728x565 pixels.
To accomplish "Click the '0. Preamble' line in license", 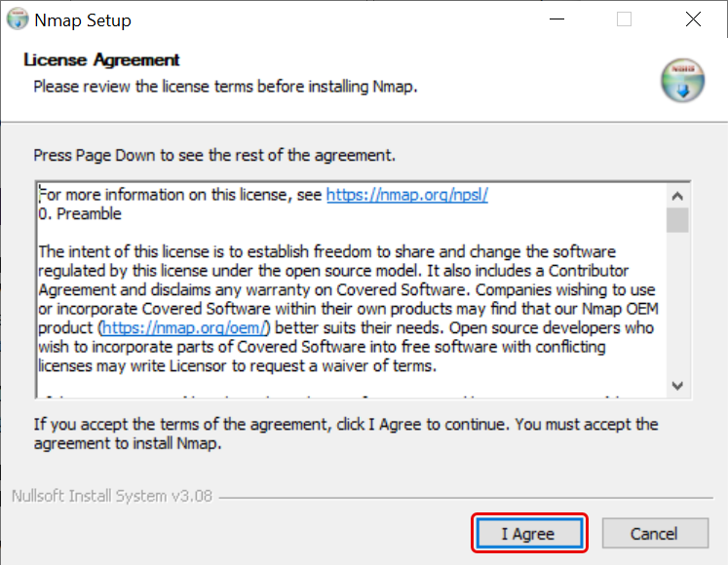I will [80, 213].
